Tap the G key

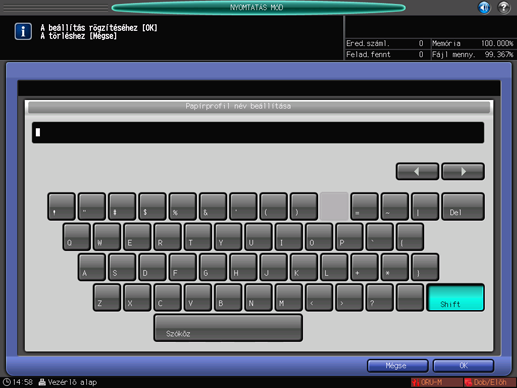pyautogui.click(x=213, y=267)
